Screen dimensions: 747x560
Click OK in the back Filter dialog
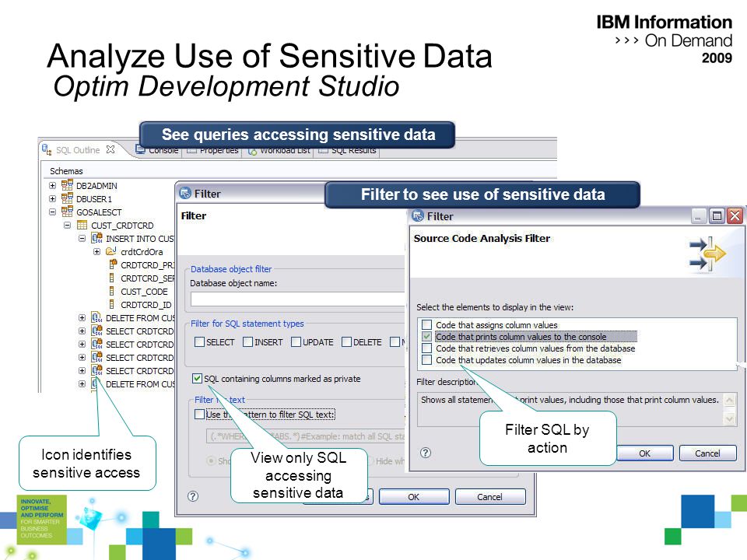pyautogui.click(x=413, y=497)
